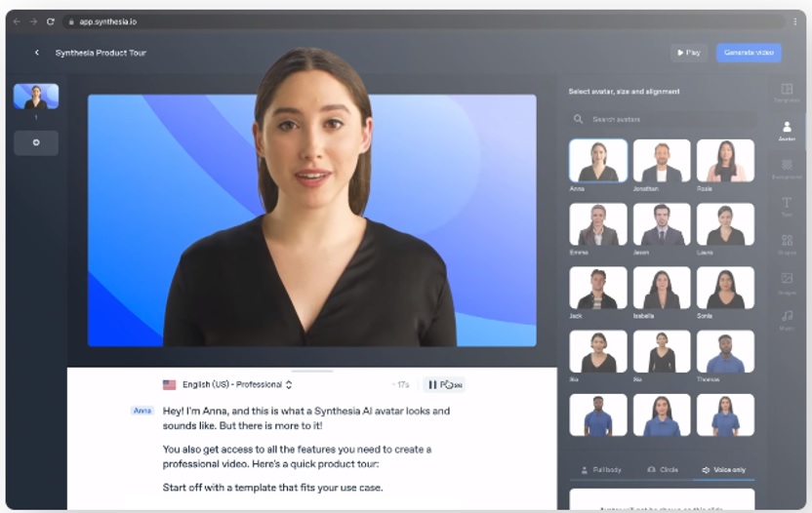Click the 'Select avatar, size and alignment' heading
Image resolution: width=812 pixels, height=513 pixels.
pos(624,92)
